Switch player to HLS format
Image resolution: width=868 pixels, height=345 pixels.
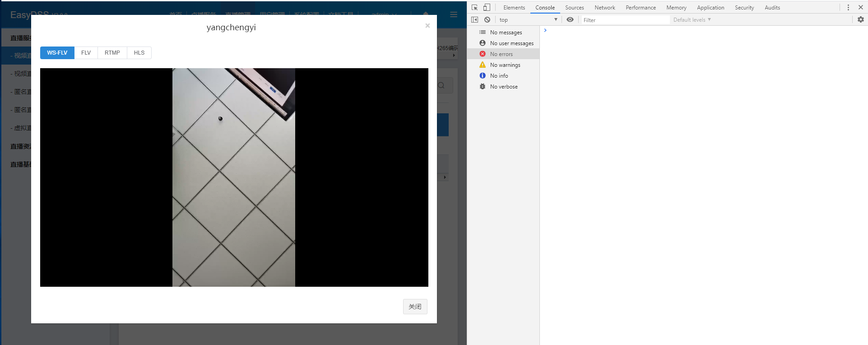point(139,53)
